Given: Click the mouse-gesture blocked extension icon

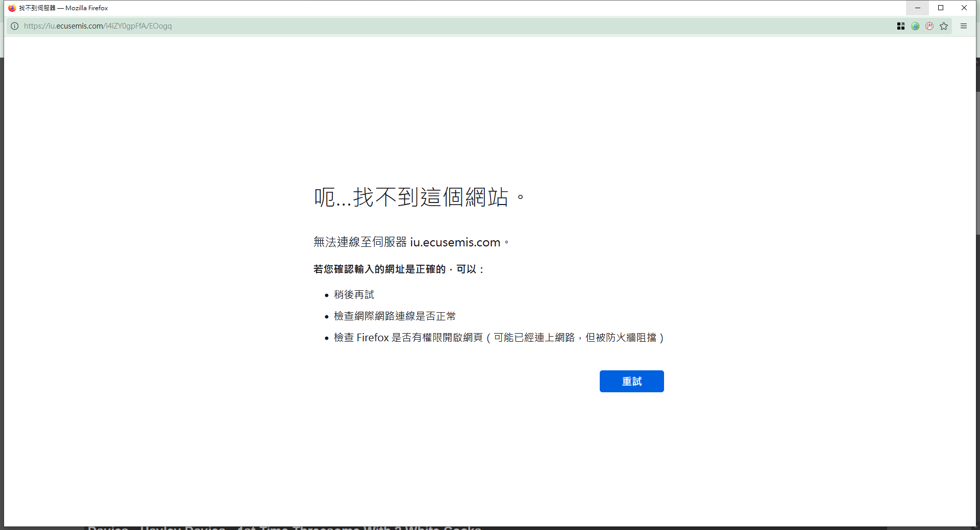Looking at the screenshot, I should pyautogui.click(x=929, y=26).
